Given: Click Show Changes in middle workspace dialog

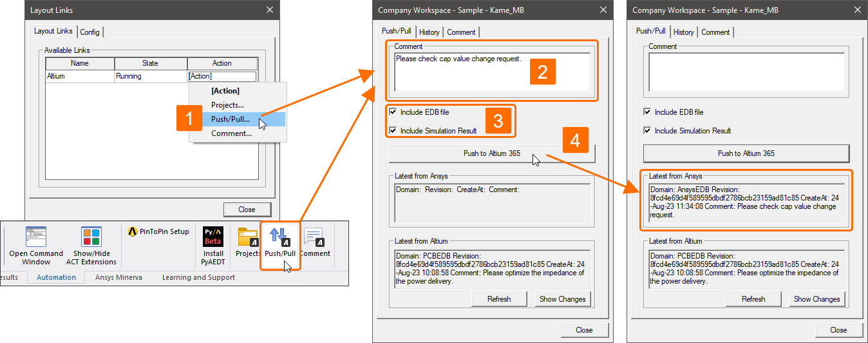Looking at the screenshot, I should (x=563, y=299).
